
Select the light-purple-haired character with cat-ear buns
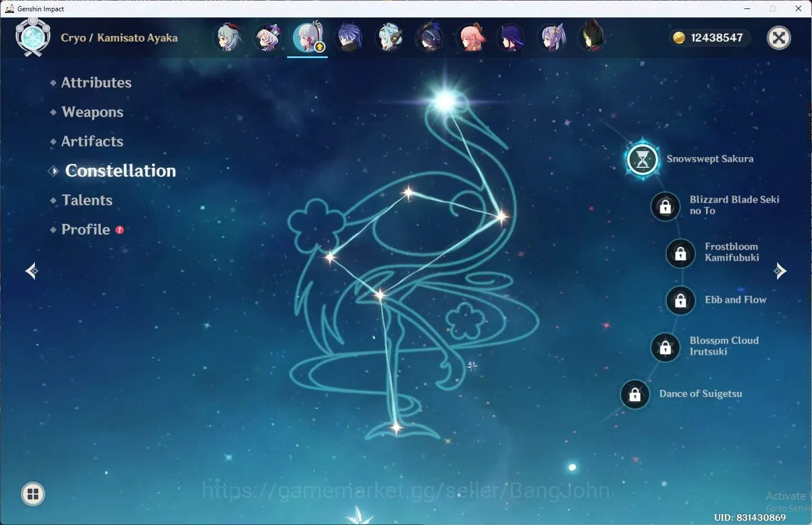click(x=552, y=37)
